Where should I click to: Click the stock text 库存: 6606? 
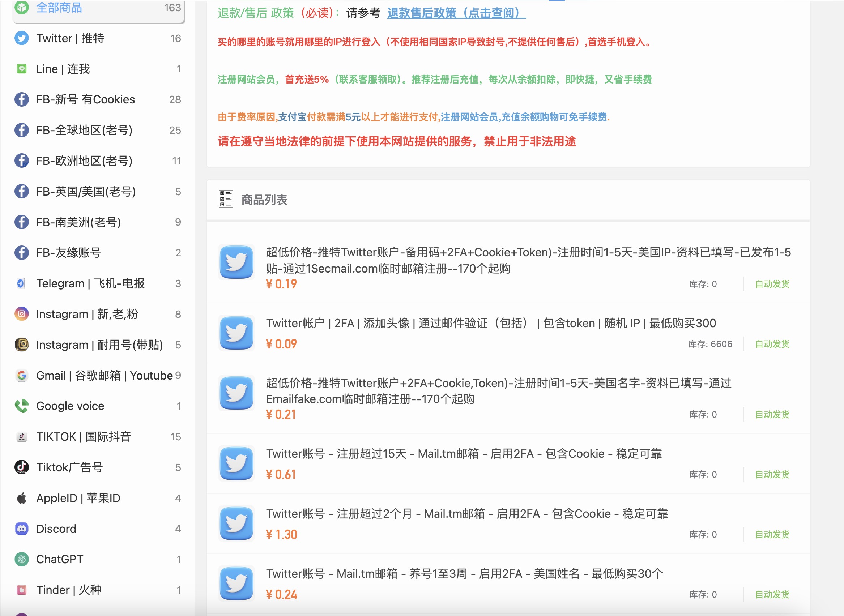(710, 344)
